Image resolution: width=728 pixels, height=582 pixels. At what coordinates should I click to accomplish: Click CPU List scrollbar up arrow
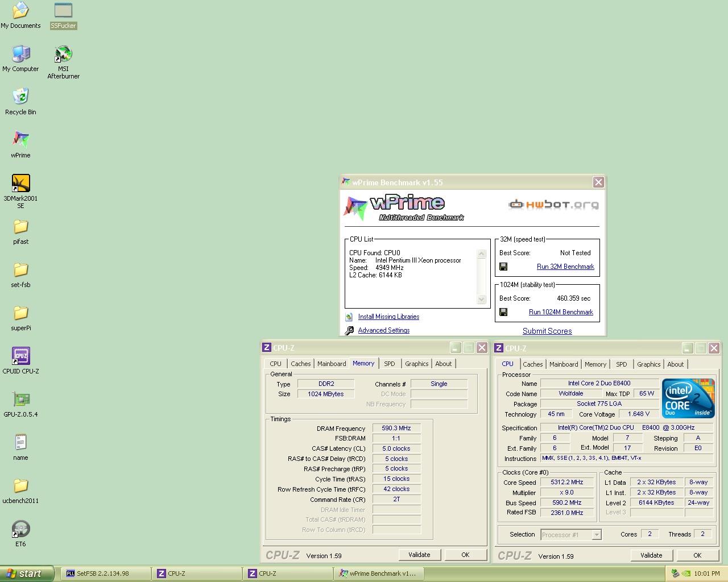click(482, 254)
